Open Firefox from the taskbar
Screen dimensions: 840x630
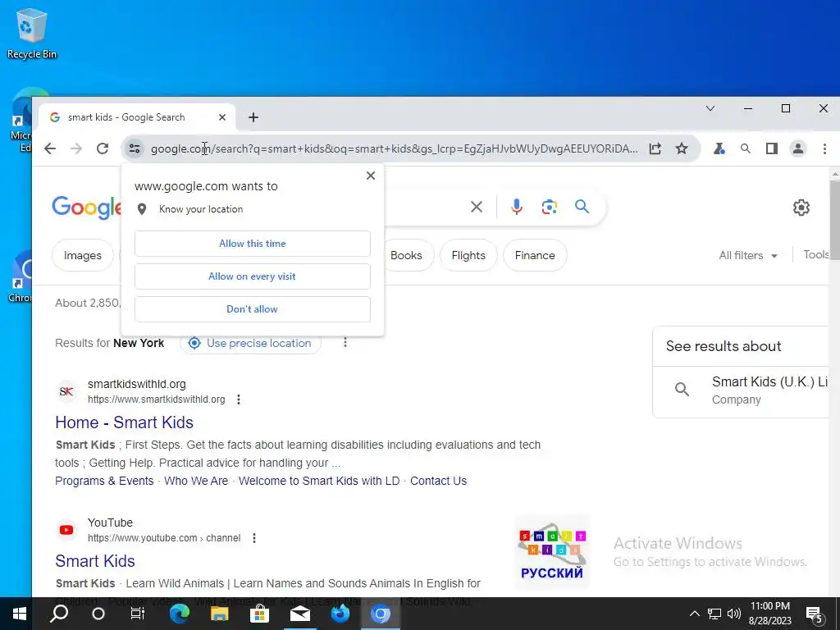[x=340, y=614]
